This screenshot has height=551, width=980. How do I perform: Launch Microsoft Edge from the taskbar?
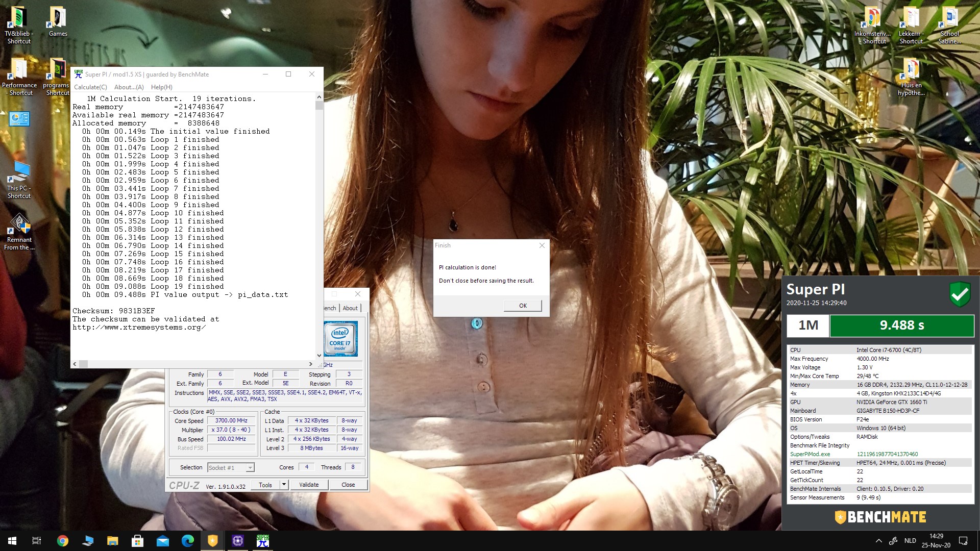(188, 541)
